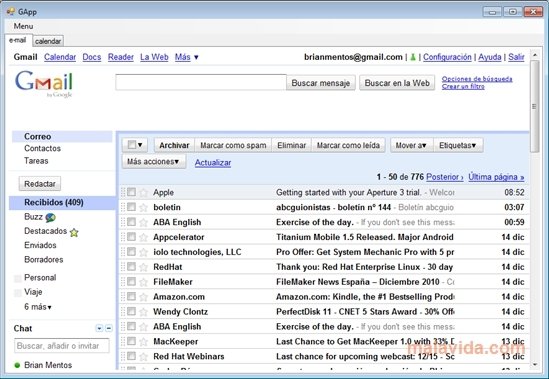Open the Labs green flask icon

tap(413, 57)
